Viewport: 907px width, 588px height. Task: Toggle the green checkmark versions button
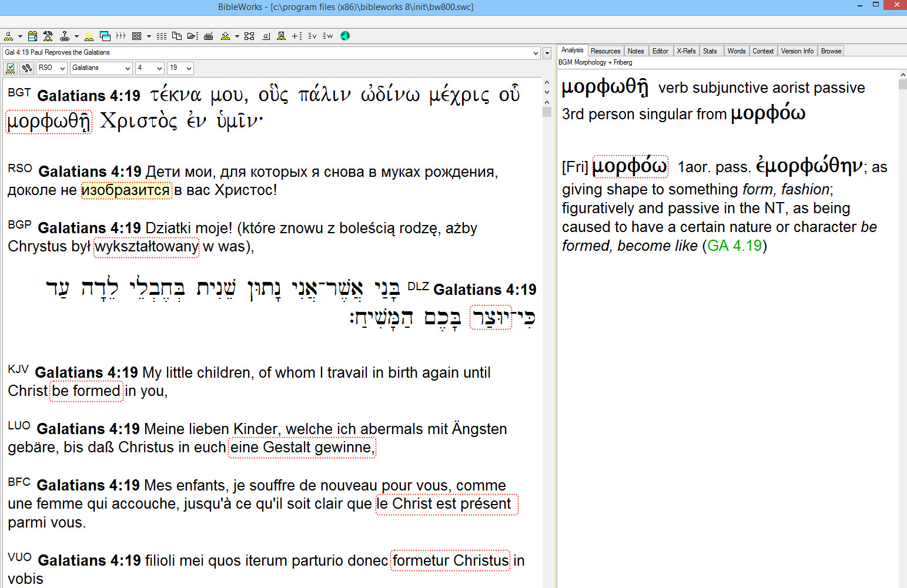pyautogui.click(x=11, y=68)
